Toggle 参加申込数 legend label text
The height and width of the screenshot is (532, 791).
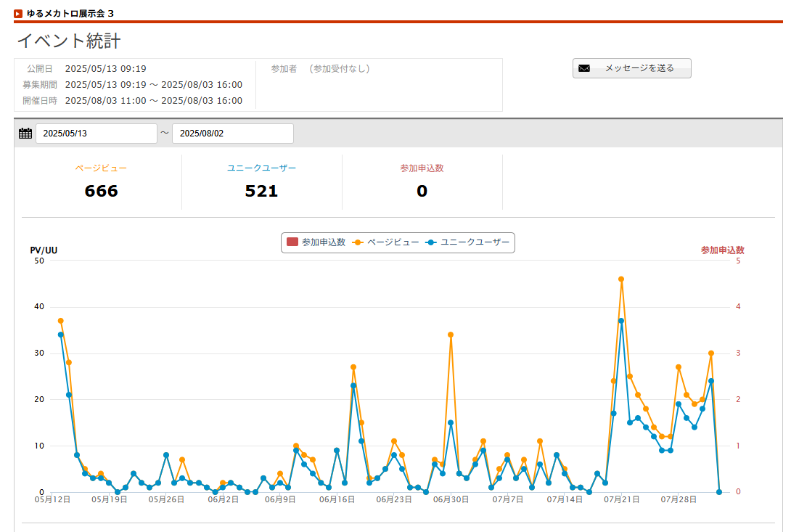323,242
